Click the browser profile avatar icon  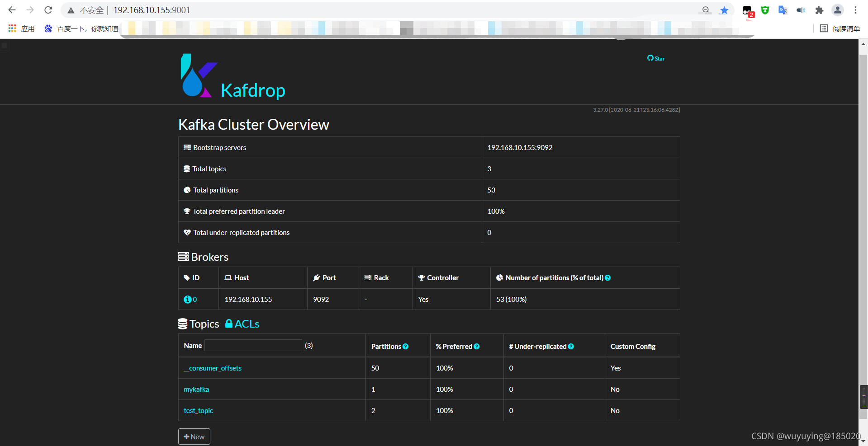(x=837, y=10)
